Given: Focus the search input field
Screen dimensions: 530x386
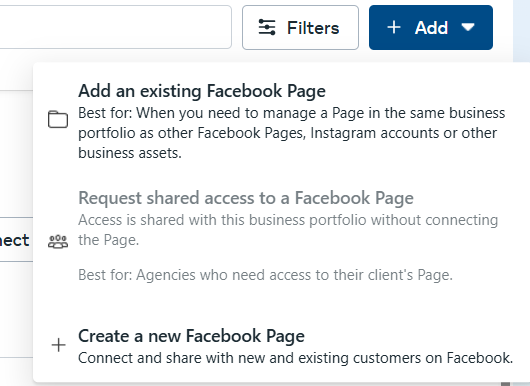Looking at the screenshot, I should coord(116,27).
